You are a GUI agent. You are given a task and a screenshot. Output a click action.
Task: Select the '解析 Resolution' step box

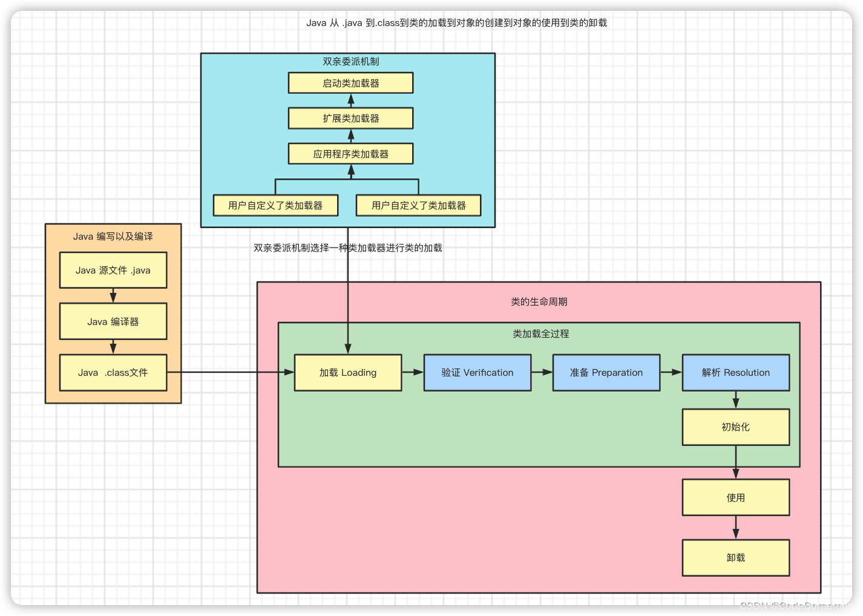[736, 373]
